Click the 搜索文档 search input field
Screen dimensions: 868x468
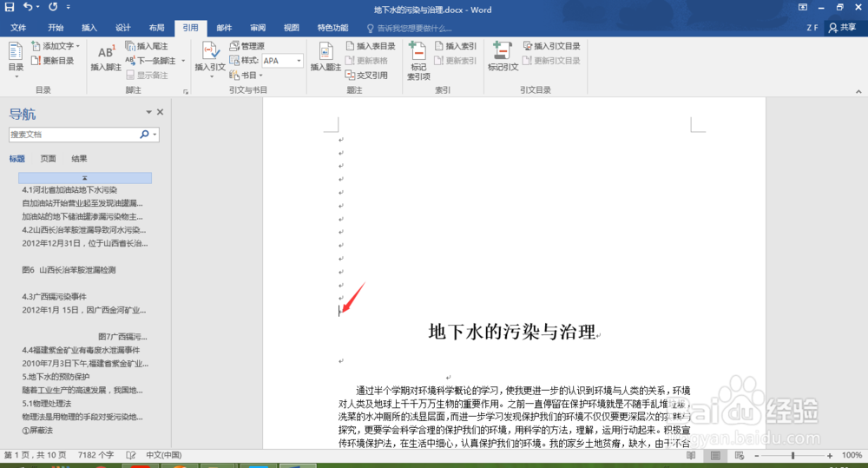pyautogui.click(x=74, y=134)
